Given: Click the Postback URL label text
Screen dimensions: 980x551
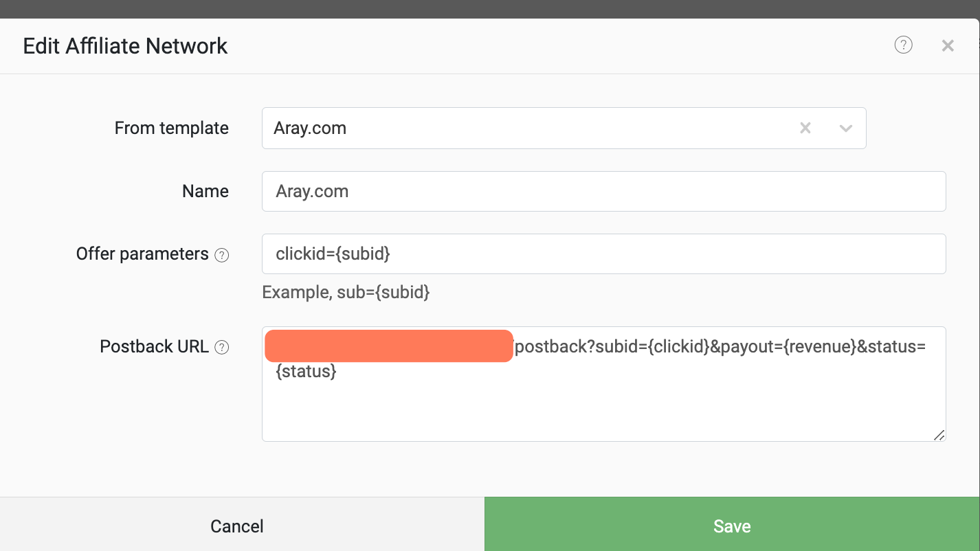Looking at the screenshot, I should coord(154,346).
